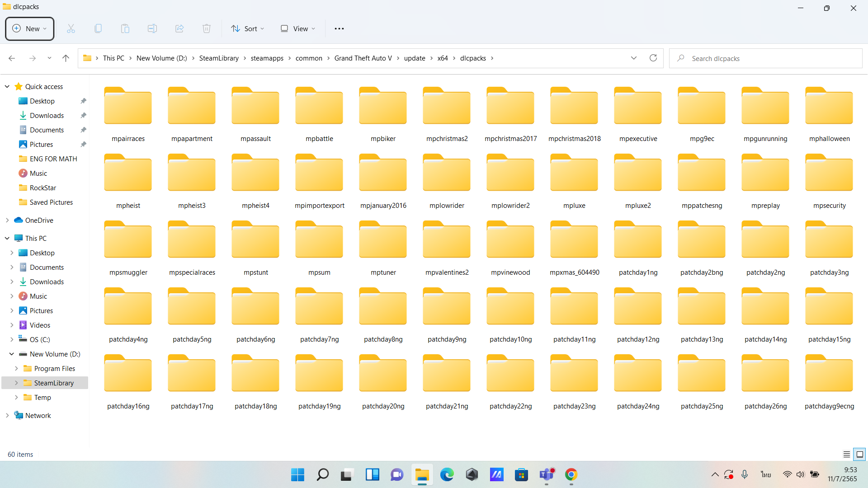Open Google Chrome from the taskbar
Image resolution: width=868 pixels, height=488 pixels.
tap(571, 474)
